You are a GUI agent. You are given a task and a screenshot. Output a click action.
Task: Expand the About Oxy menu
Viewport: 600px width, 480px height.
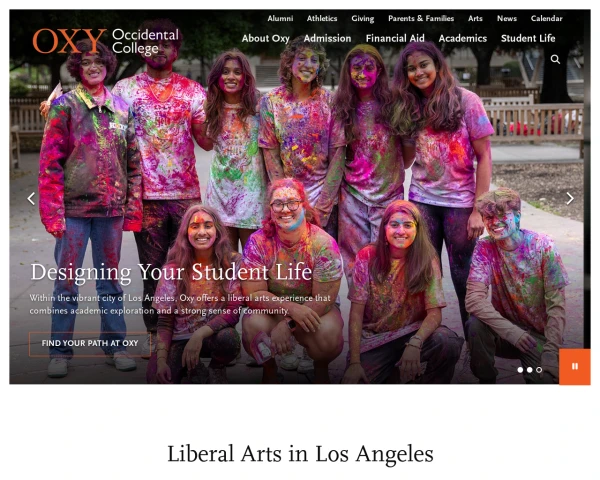pos(266,39)
